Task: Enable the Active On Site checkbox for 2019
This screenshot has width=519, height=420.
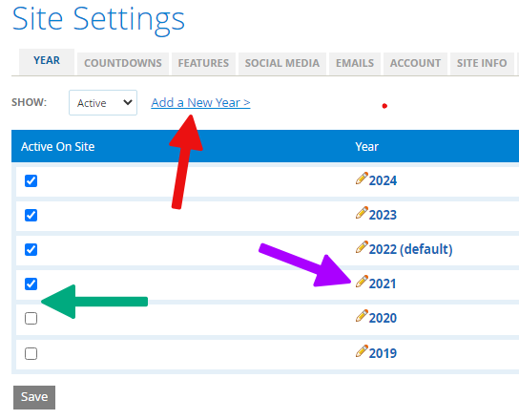Action: coord(31,353)
